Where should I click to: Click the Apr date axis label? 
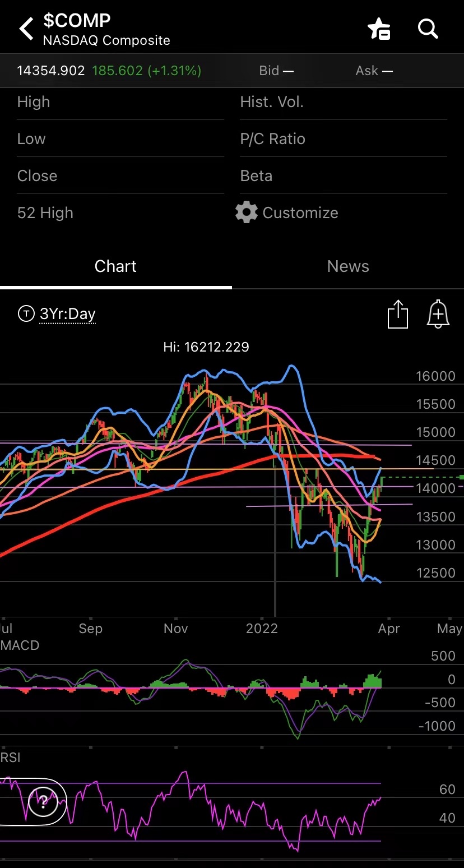click(x=389, y=628)
